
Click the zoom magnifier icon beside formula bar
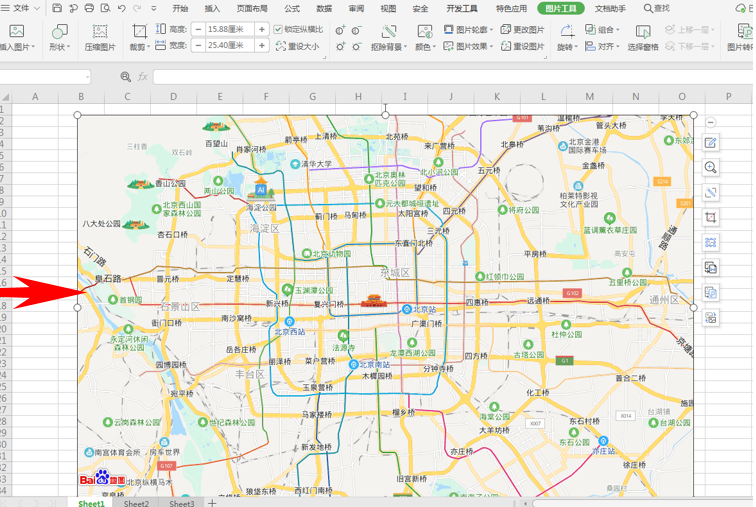pyautogui.click(x=125, y=77)
